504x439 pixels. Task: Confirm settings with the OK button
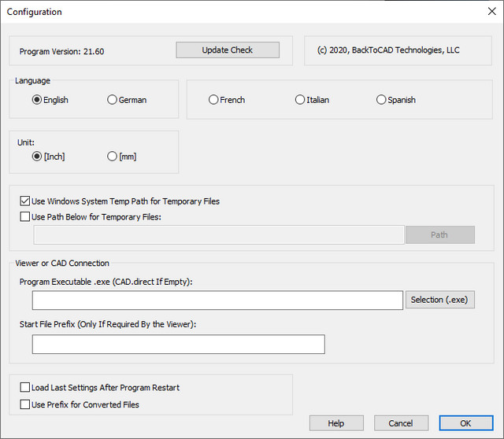[x=466, y=423]
